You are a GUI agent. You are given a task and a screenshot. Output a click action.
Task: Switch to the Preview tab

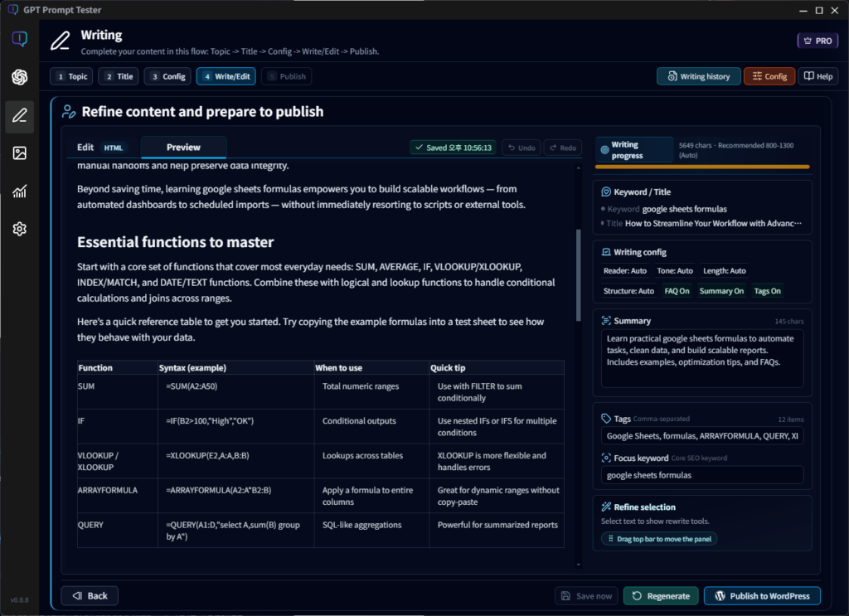(182, 147)
